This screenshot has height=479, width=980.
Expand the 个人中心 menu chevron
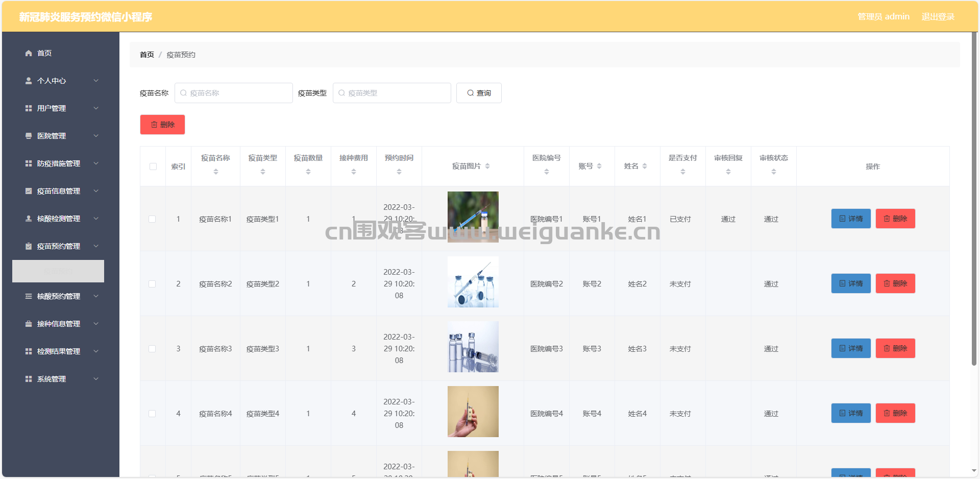96,81
